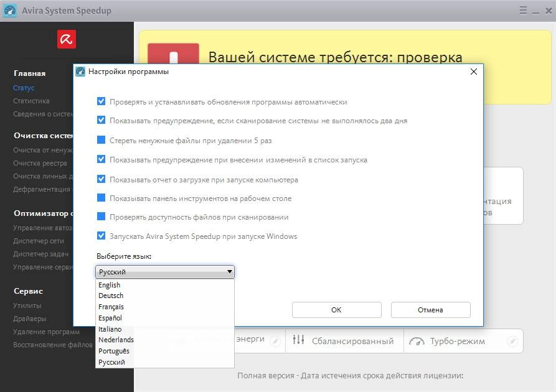Select English in the language list
Viewport: 556px width, 392px height.
pos(165,285)
